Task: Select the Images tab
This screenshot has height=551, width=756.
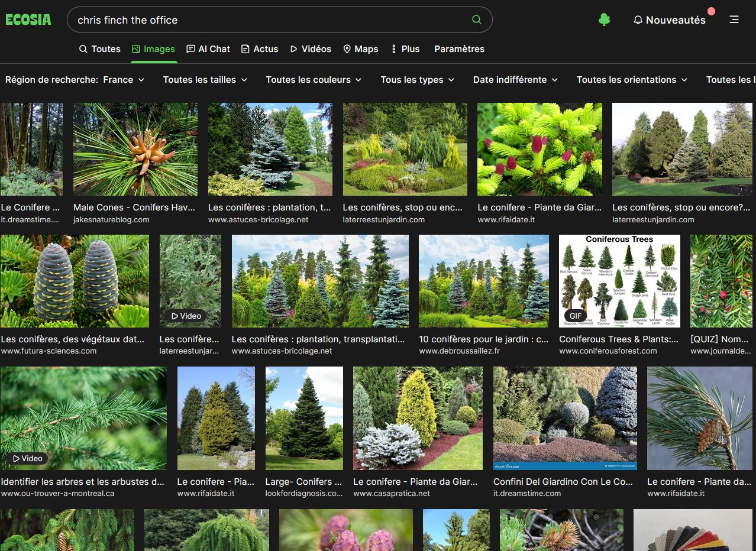Action: (x=153, y=49)
